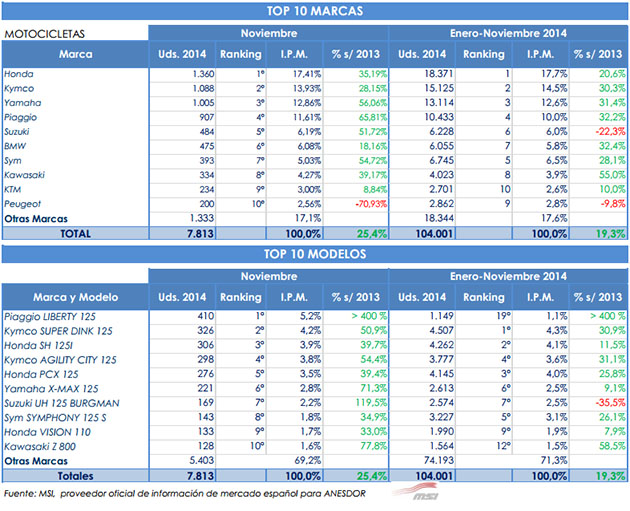Click Super Dink's yearly units 4.507
Screen dimensions: 630x511
tap(442, 330)
